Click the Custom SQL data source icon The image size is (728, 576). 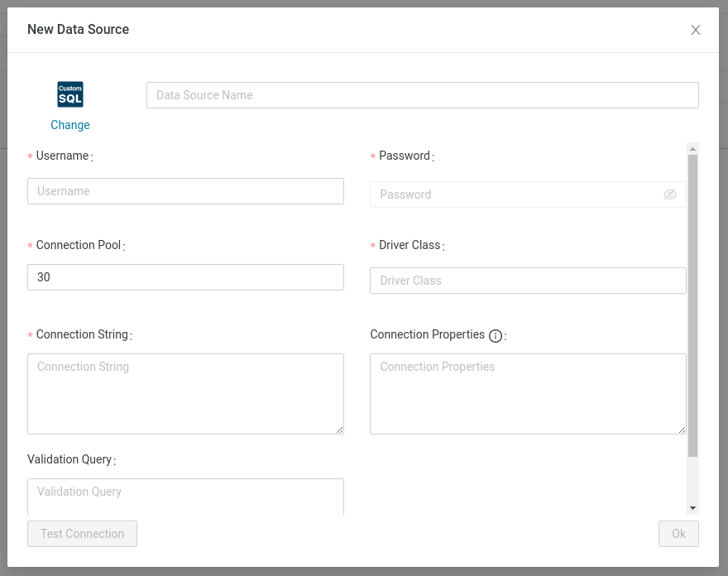tap(70, 94)
